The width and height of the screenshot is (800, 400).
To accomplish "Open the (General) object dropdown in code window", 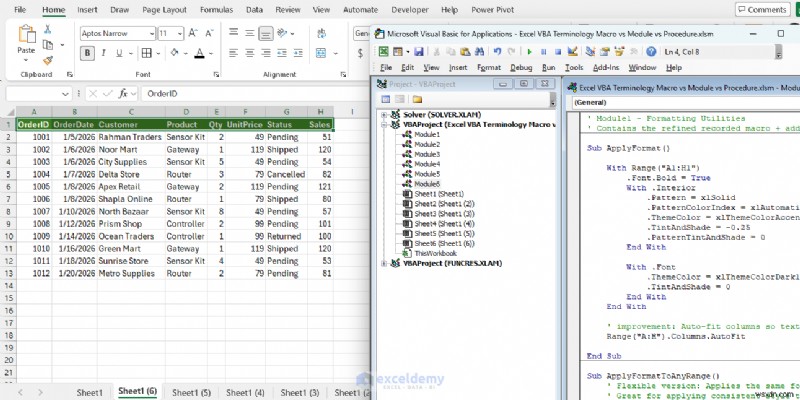I will click(x=685, y=103).
